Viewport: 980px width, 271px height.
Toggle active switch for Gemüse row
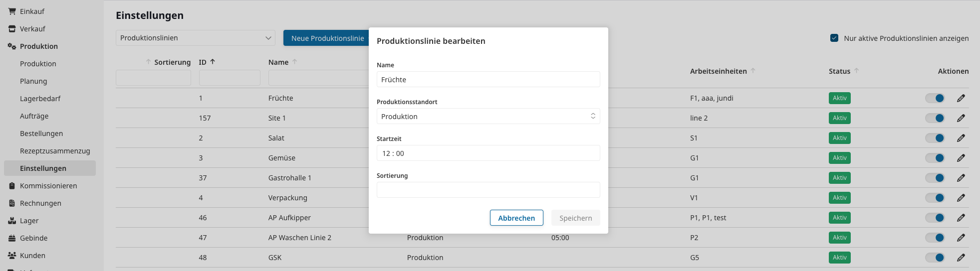(x=935, y=158)
